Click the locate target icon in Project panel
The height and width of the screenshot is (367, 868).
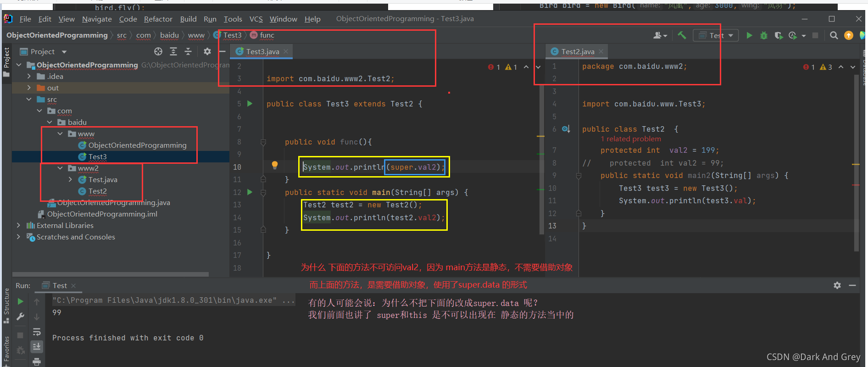[x=158, y=51]
